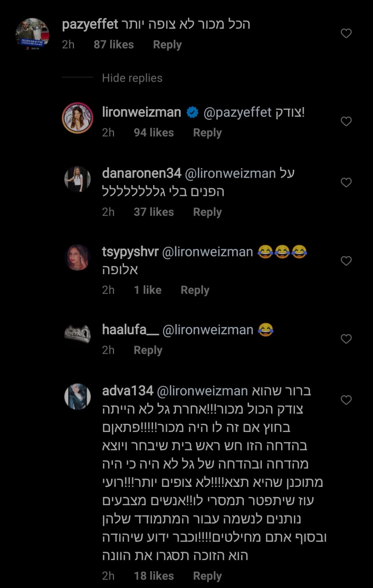Like haalufa__'s emoji reply
Viewport: 373px width, 588px height.
click(x=346, y=339)
